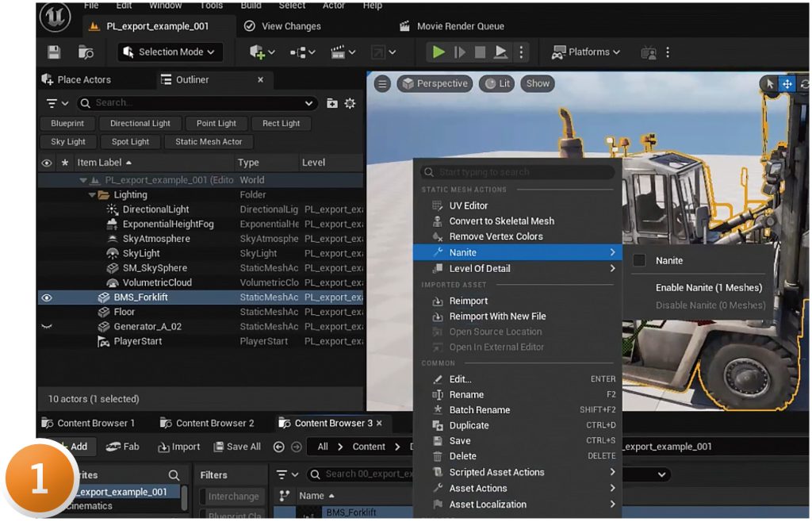Choose Enable Nanite (1 Meshes)
This screenshot has height=522, width=812.
(708, 288)
